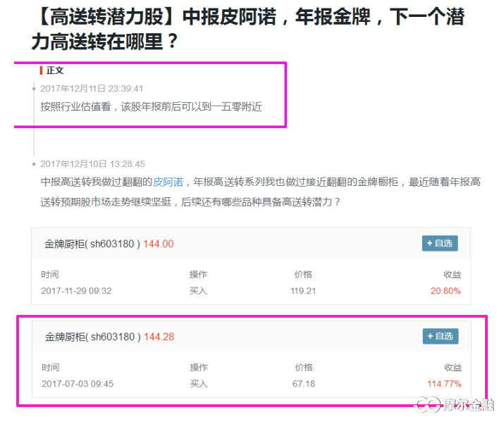Click the 正文 section label
This screenshot has height=424, width=504.
55,70
